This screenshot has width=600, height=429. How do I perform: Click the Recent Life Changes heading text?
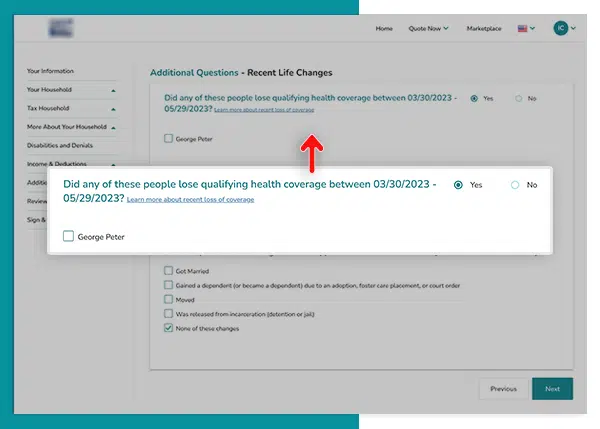pos(290,72)
